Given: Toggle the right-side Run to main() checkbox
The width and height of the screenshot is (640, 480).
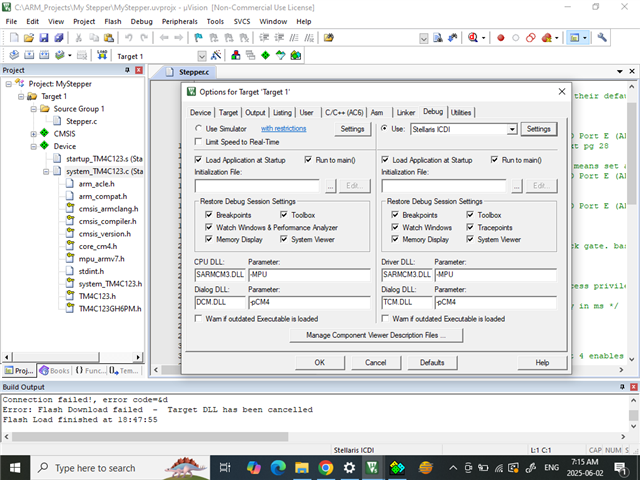Looking at the screenshot, I should coord(496,160).
